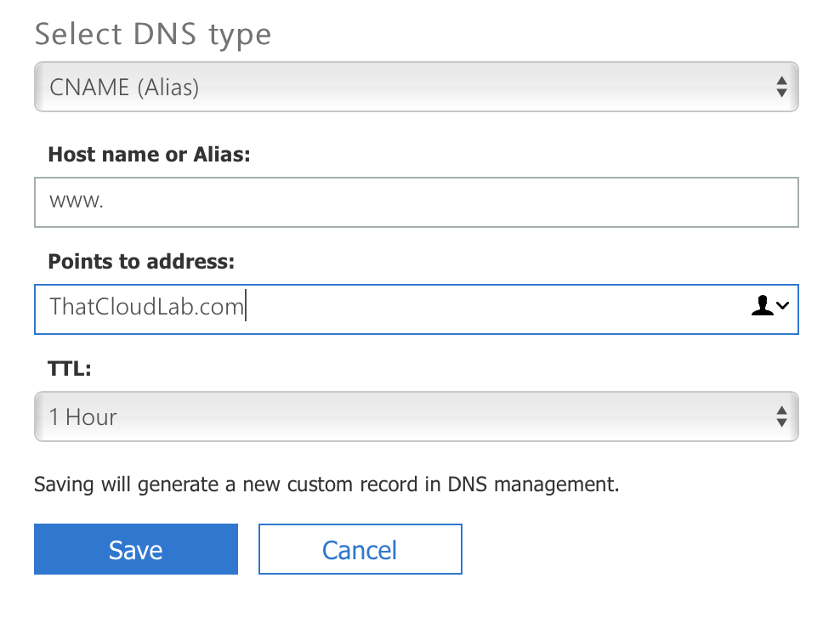Click the 'CNAME (Alias)' value text
The height and width of the screenshot is (629, 840).
pyautogui.click(x=124, y=87)
